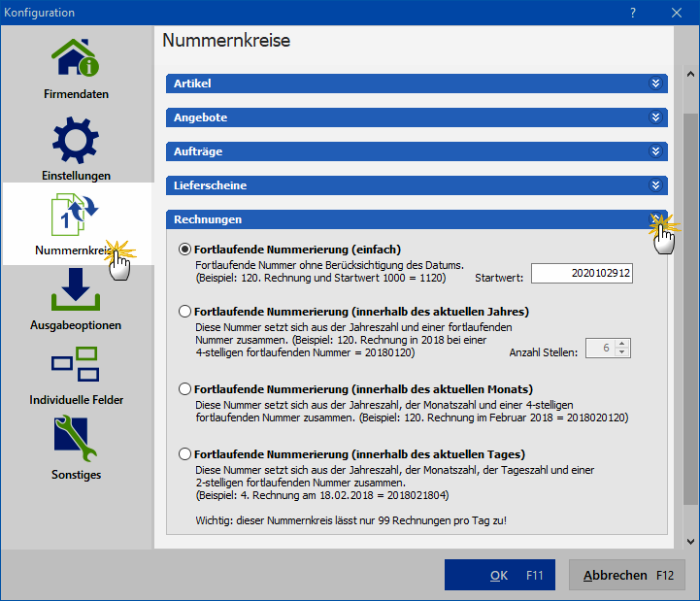Click the help question mark icon
The width and height of the screenshot is (700, 601).
632,13
